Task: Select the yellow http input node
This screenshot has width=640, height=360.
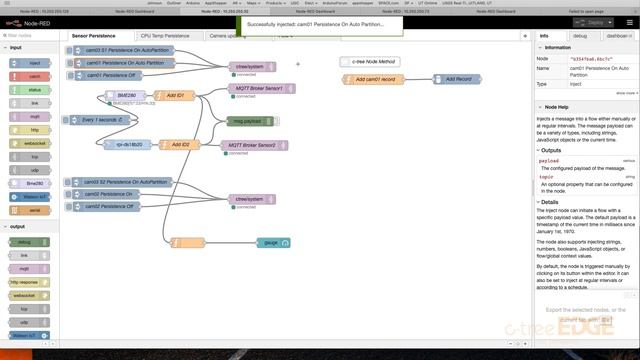Action: 30,130
